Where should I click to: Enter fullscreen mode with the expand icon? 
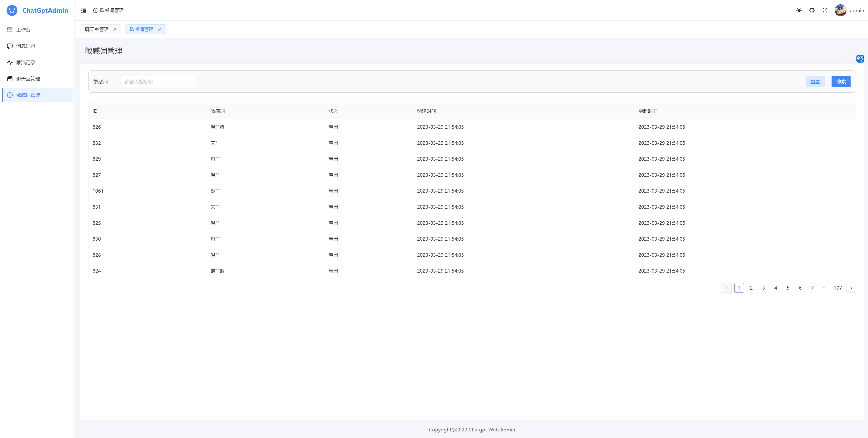(x=825, y=10)
